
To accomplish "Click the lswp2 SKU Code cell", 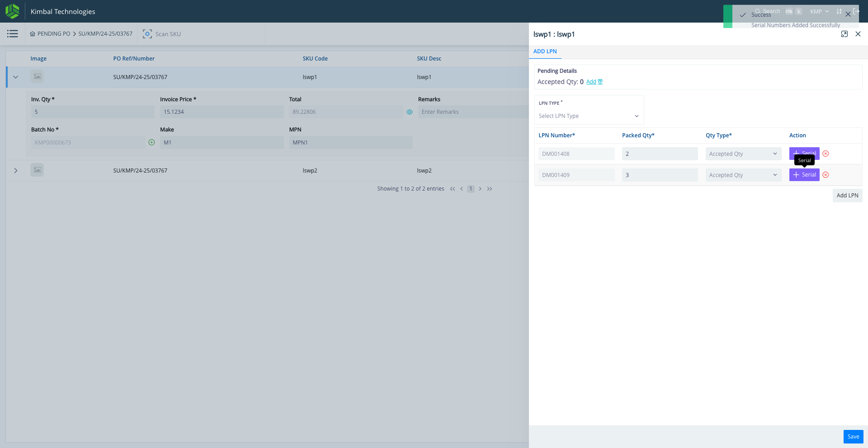I will [310, 171].
